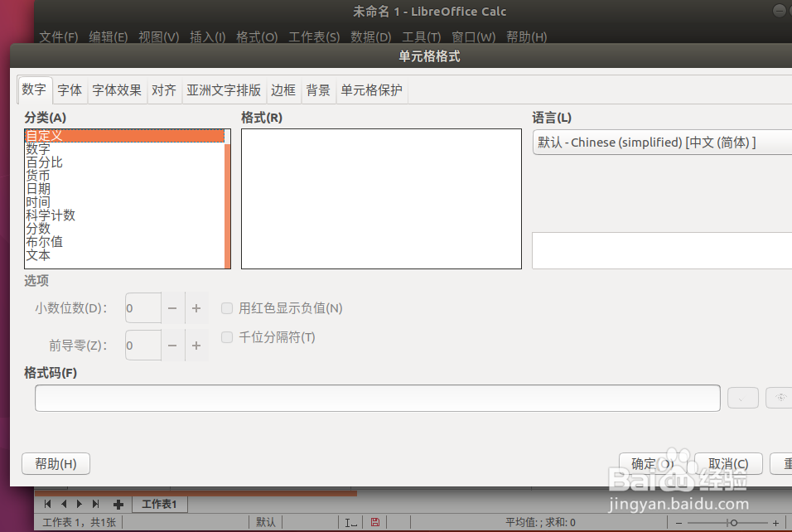
Task: Select 自定义 in category list
Action: pos(124,135)
